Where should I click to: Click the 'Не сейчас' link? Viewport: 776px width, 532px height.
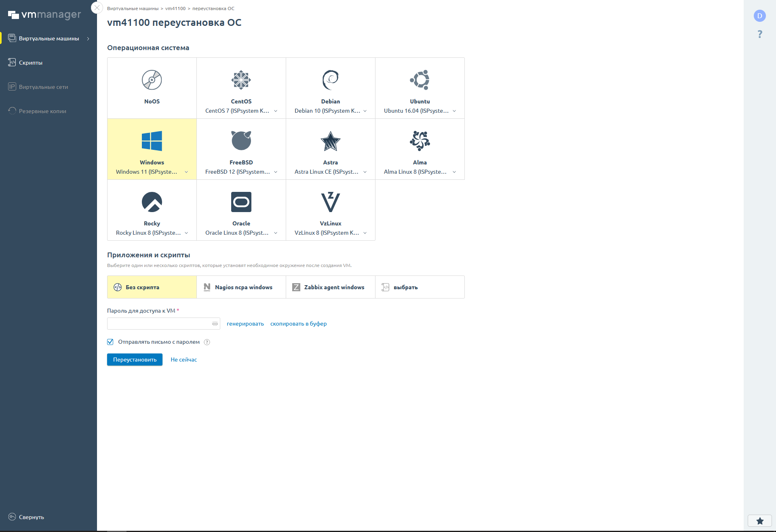coord(184,360)
